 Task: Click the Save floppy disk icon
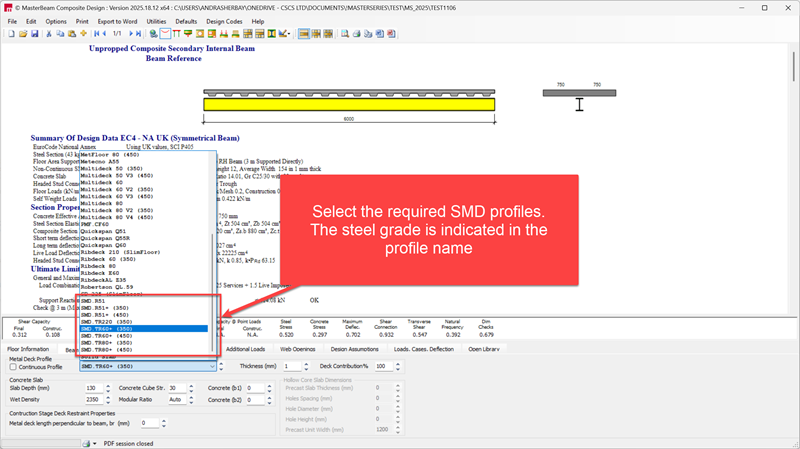point(35,34)
